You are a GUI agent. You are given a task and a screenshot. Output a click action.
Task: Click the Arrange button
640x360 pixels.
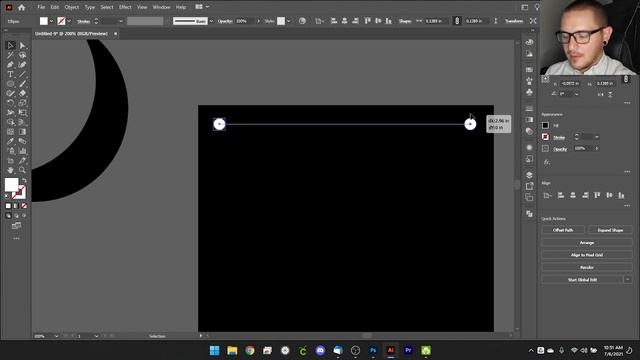tap(587, 243)
